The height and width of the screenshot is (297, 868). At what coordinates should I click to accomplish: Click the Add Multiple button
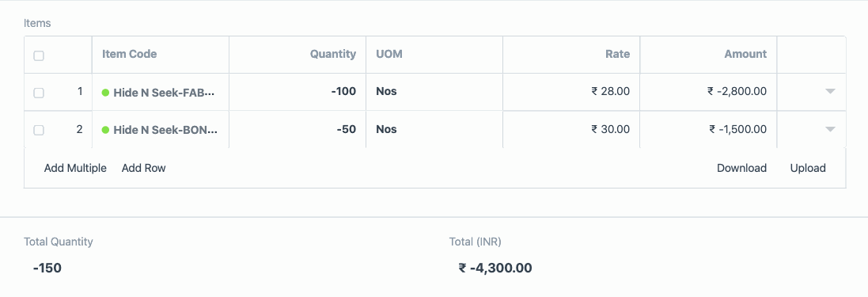coord(75,168)
